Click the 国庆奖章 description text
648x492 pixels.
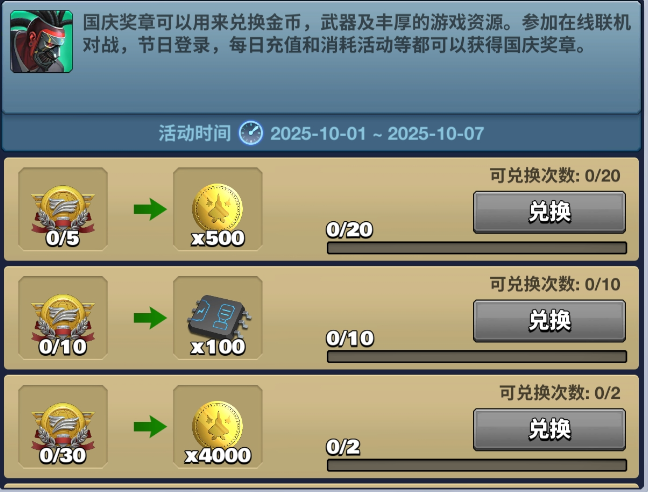pyautogui.click(x=357, y=34)
